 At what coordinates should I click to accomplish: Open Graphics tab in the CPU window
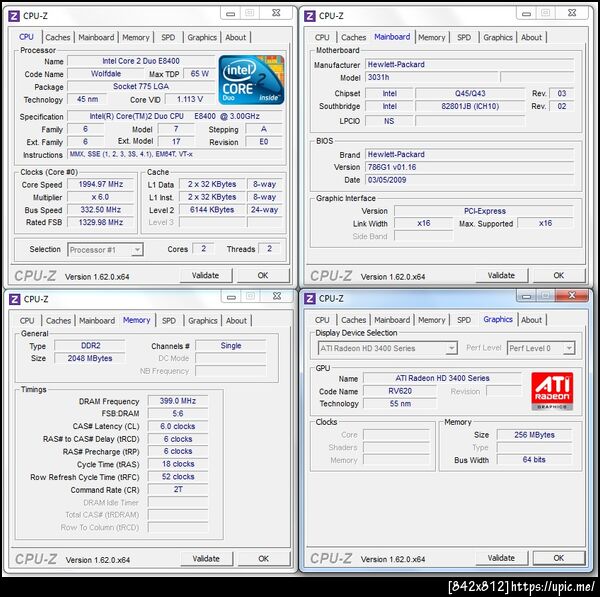click(202, 37)
